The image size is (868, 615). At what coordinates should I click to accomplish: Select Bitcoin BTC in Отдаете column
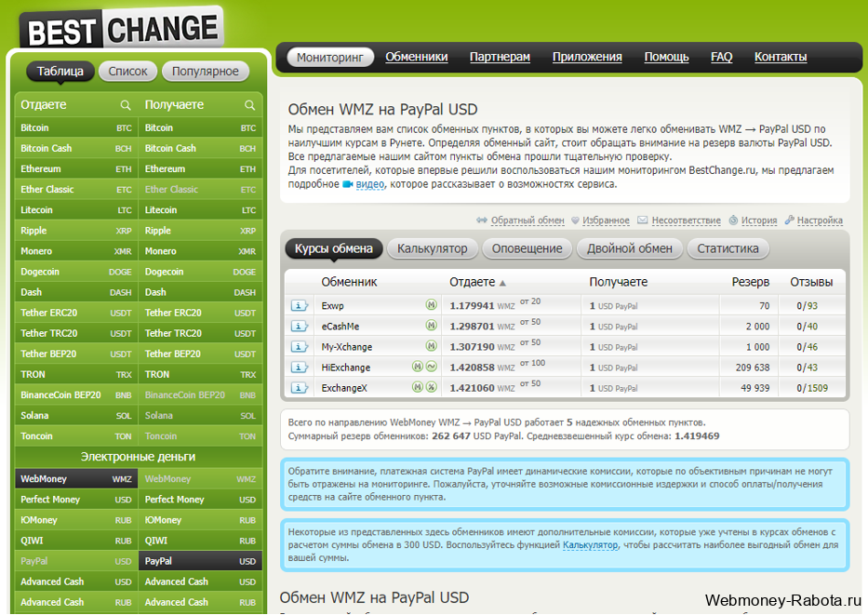pos(76,127)
